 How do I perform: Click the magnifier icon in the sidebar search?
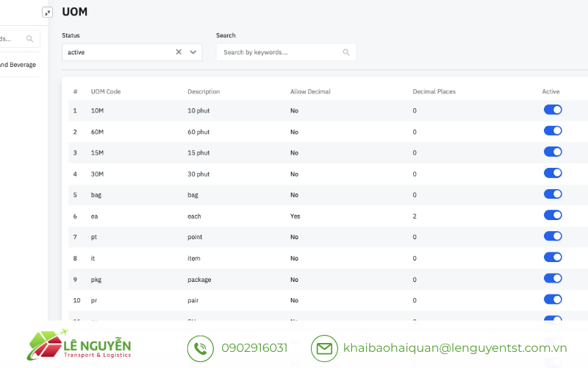point(29,39)
